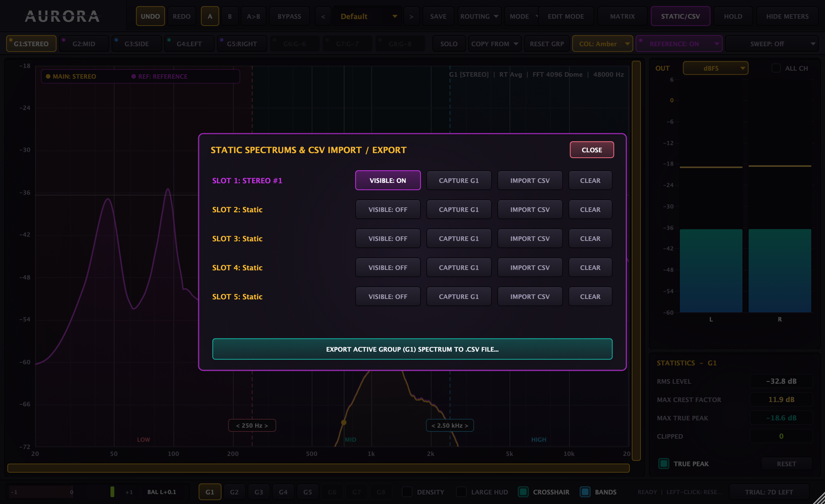Enable the DENSITY checkbox
This screenshot has width=825, height=504.
pyautogui.click(x=407, y=492)
